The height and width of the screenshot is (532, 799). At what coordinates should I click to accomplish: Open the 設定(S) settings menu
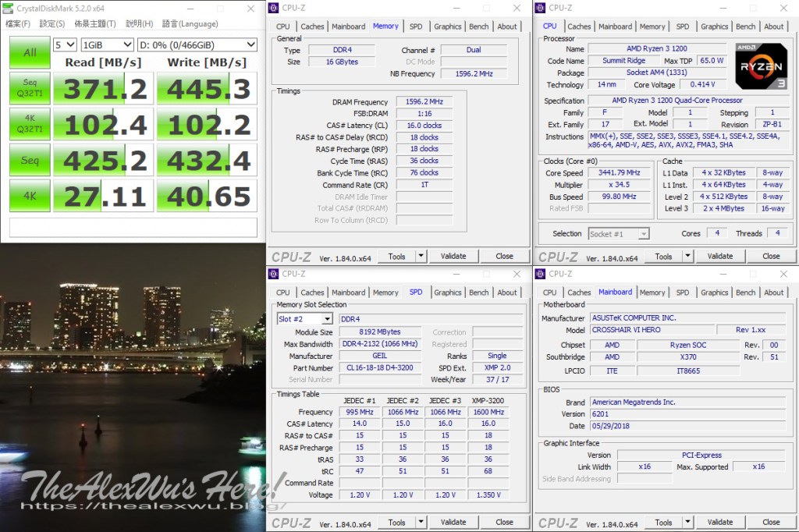(52, 23)
